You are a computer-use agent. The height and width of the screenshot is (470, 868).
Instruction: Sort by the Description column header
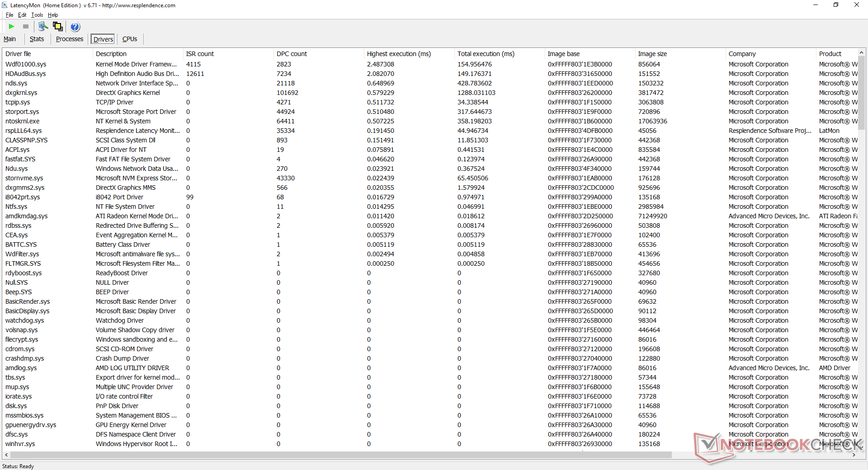pos(138,54)
